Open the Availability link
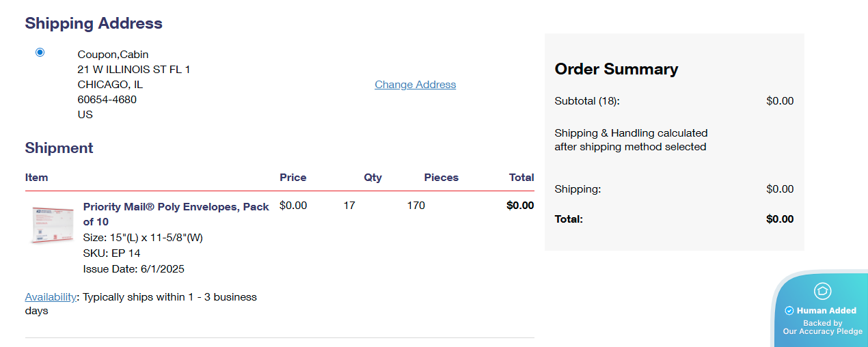The image size is (868, 347). [51, 297]
